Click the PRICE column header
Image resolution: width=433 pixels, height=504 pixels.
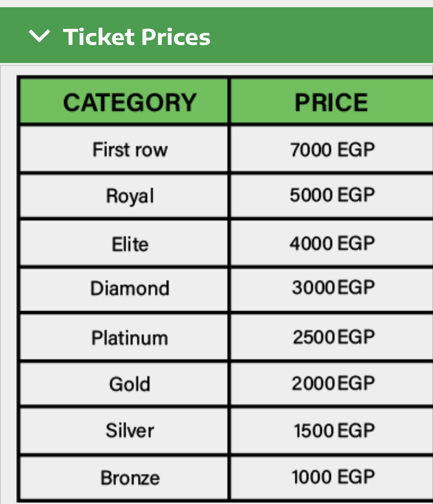[x=331, y=102]
